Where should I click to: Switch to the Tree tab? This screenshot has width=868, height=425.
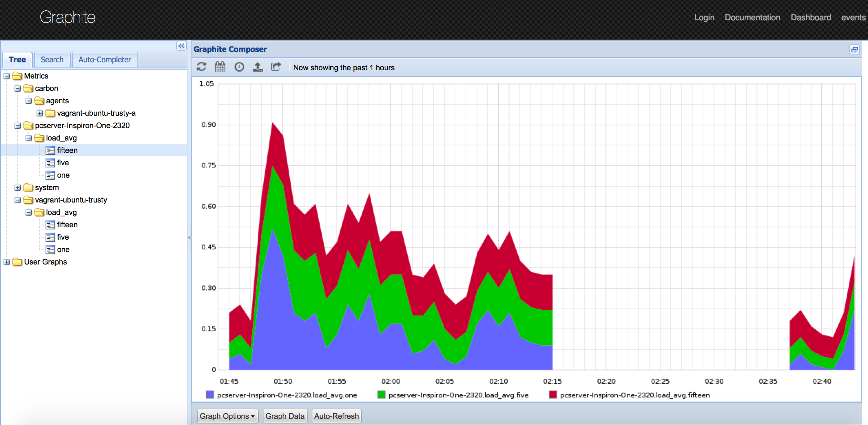[x=17, y=60]
